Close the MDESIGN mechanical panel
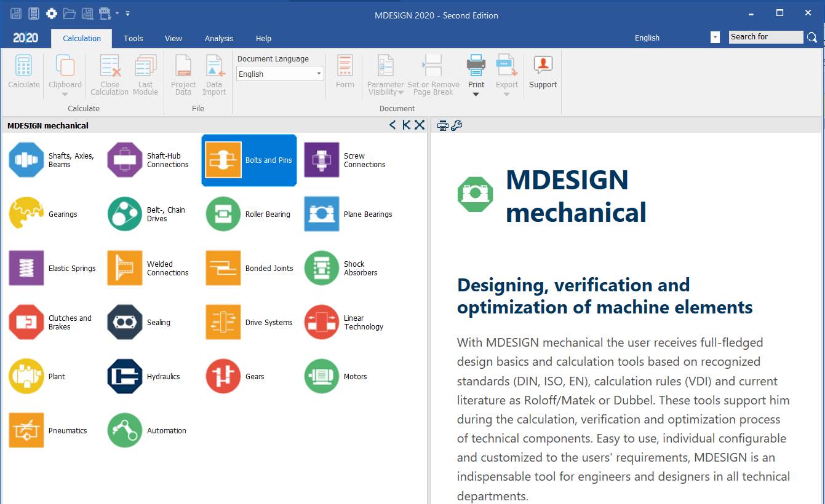 [x=420, y=125]
